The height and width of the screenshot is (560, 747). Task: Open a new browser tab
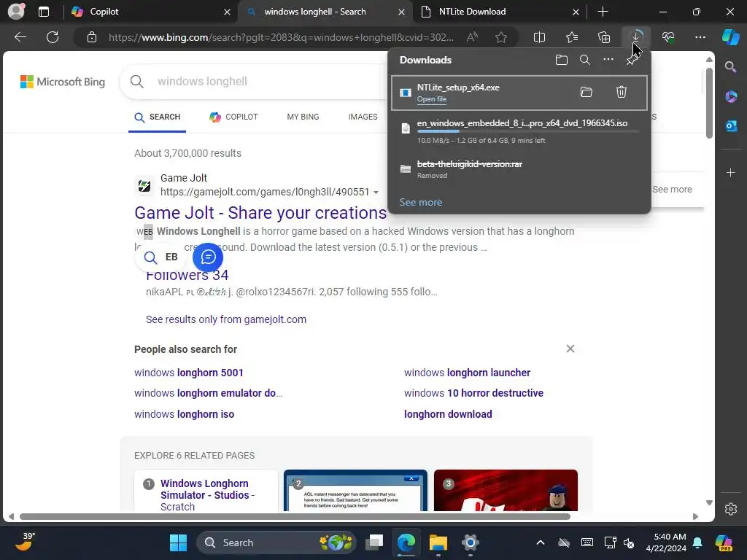point(603,12)
